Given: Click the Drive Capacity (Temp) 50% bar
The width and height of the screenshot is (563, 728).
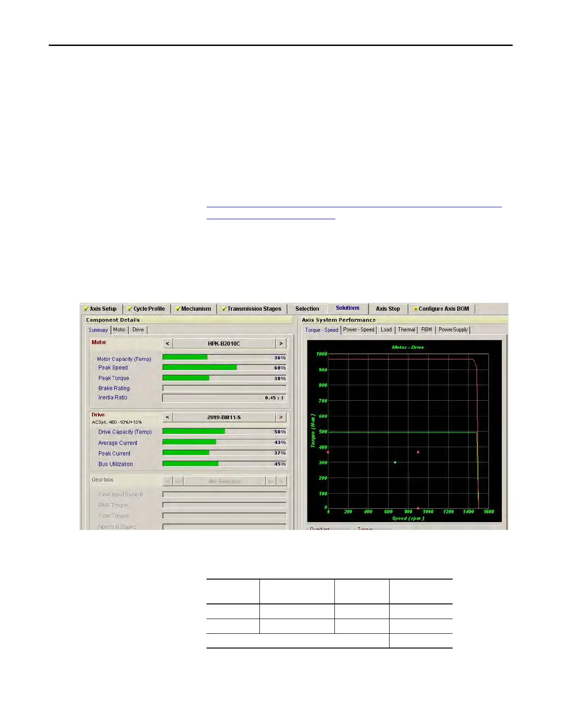Looking at the screenshot, I should tap(224, 432).
